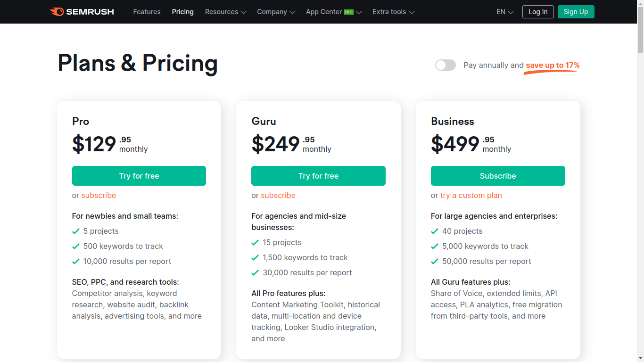The width and height of the screenshot is (644, 362).
Task: Toggle the pay annually switch
Action: [446, 65]
